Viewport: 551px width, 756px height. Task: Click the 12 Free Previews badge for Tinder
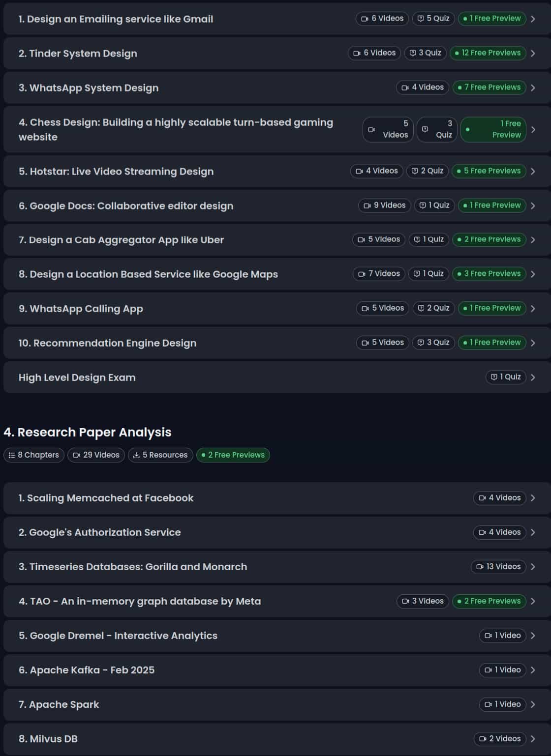tap(488, 53)
